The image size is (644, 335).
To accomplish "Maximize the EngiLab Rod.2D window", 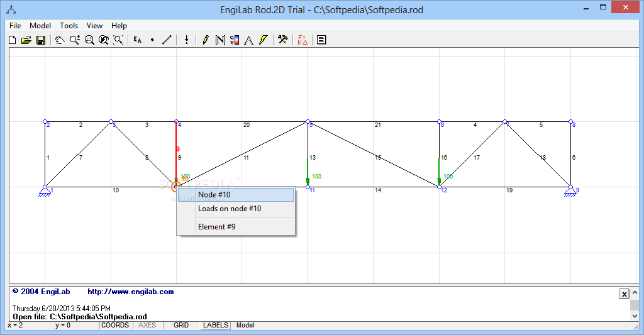I will [x=603, y=8].
